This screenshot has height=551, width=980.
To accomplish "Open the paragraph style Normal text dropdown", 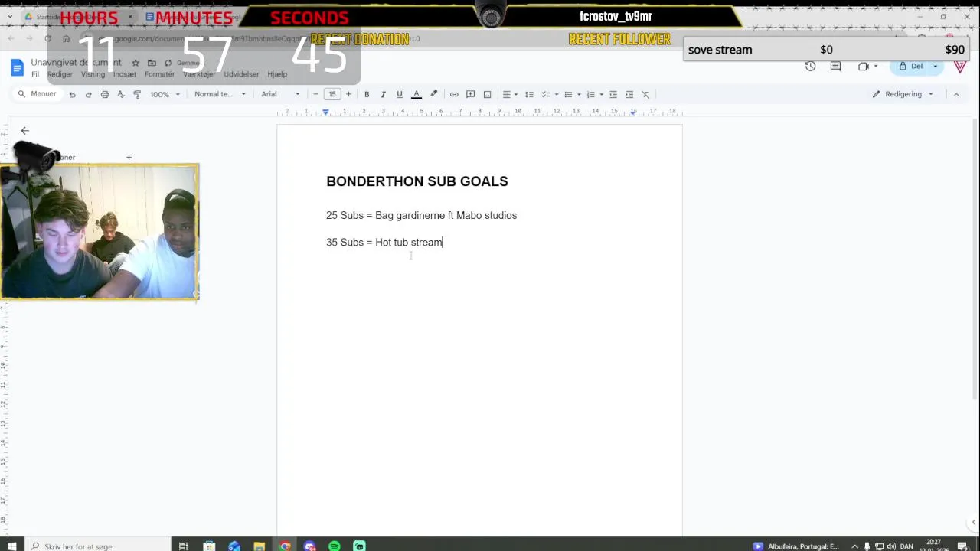I will (x=220, y=94).
